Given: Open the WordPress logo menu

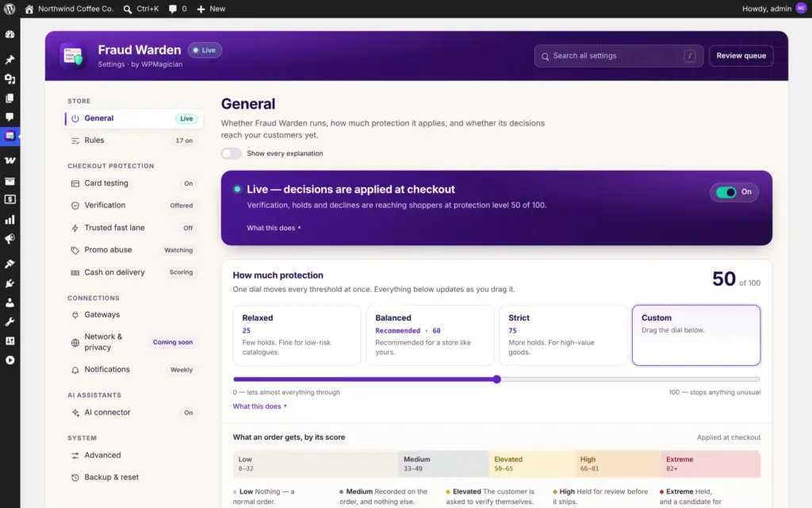Looking at the screenshot, I should tap(10, 9).
